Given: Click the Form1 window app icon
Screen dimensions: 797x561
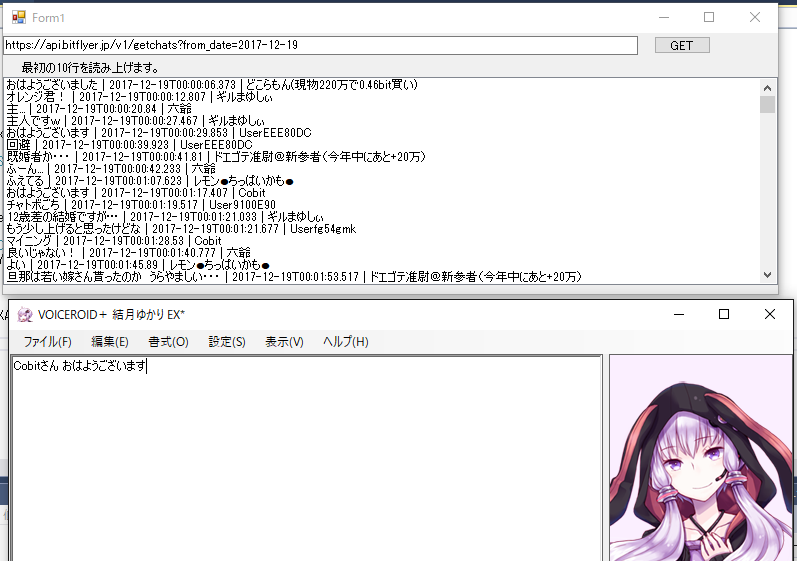Looking at the screenshot, I should click(x=19, y=18).
